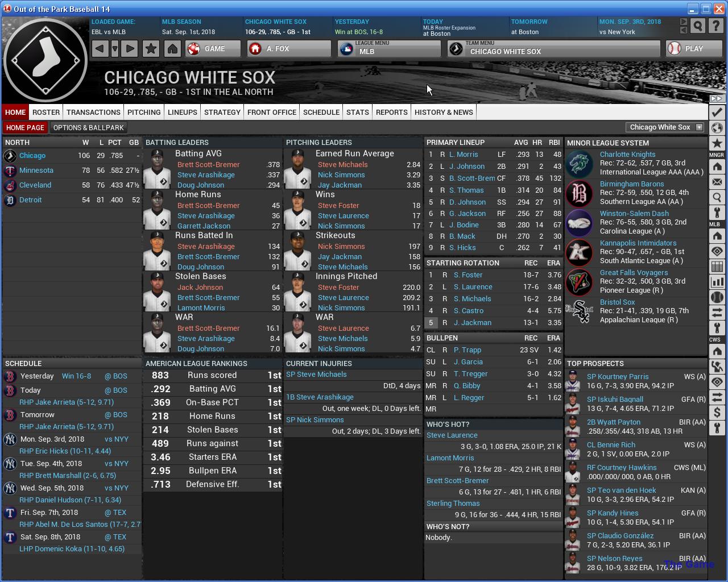
Task: Open help via the question mark icon
Action: point(717,26)
